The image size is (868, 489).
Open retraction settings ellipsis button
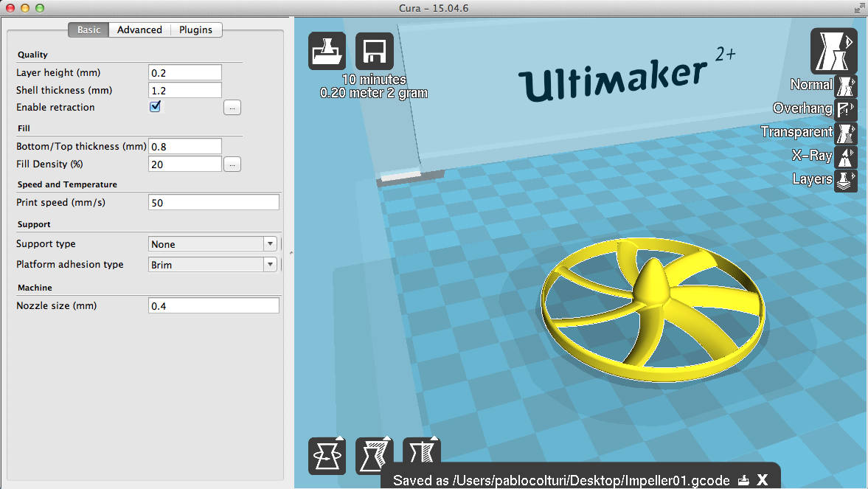coord(232,108)
